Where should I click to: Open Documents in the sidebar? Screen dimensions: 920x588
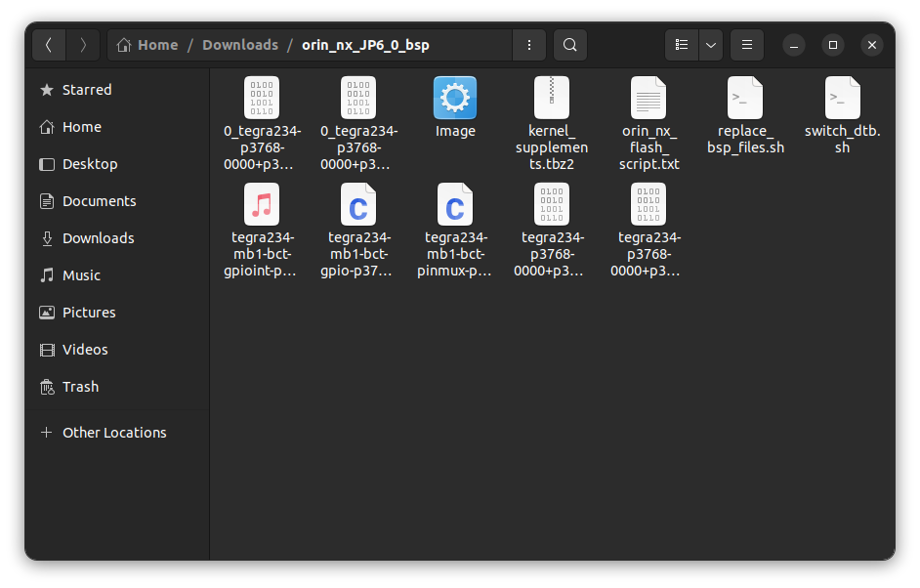[x=117, y=201]
